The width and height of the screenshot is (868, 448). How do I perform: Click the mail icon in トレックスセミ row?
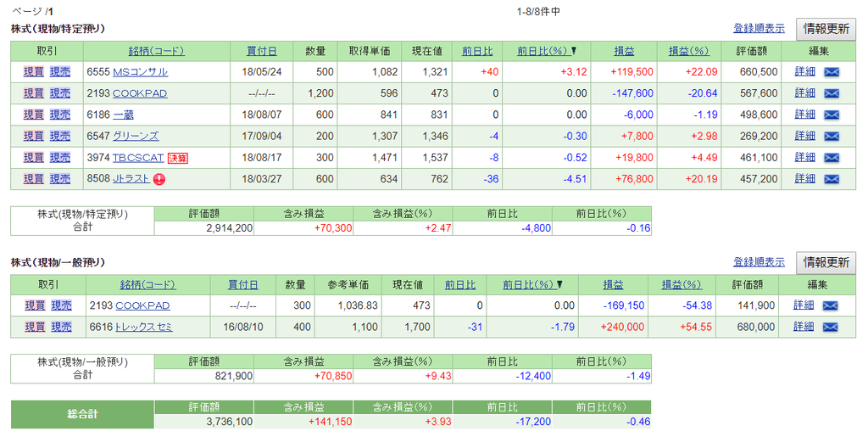pos(830,328)
